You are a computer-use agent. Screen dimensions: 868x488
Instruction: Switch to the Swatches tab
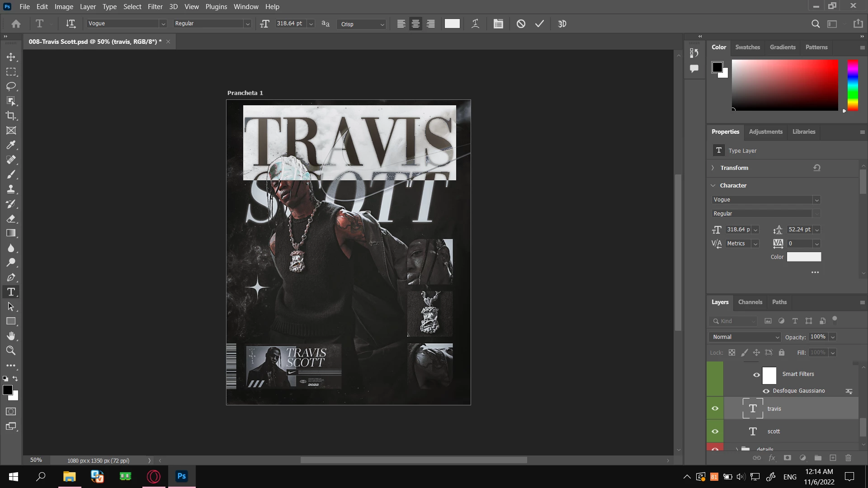pyautogui.click(x=747, y=47)
